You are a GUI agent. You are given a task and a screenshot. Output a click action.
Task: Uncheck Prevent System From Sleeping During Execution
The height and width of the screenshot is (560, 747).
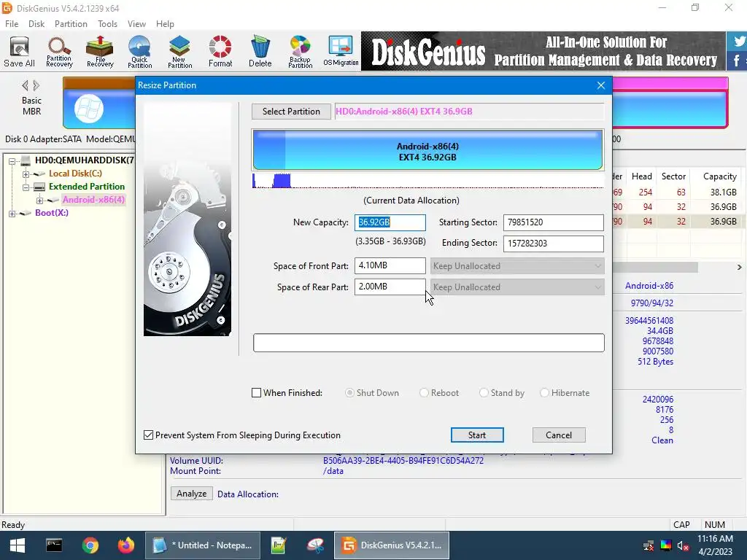149,435
